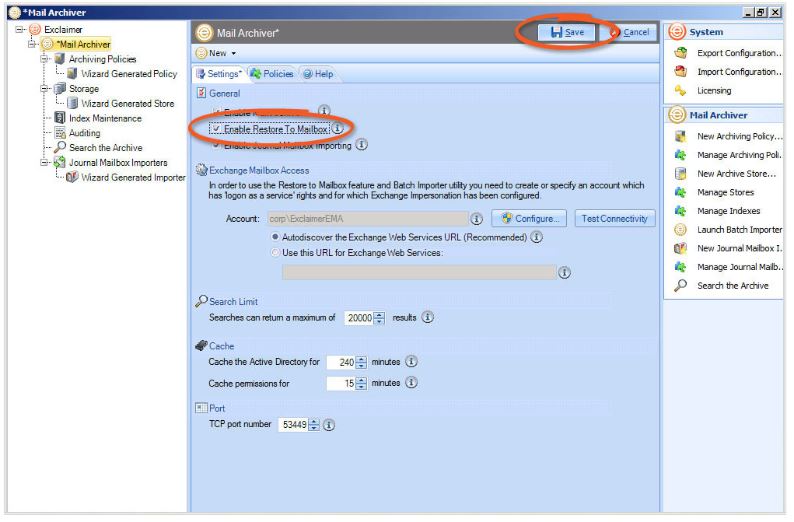Click Search the Archive magnifier icon in Mail Archiver panel
This screenshot has height=522, width=794.
coord(681,286)
